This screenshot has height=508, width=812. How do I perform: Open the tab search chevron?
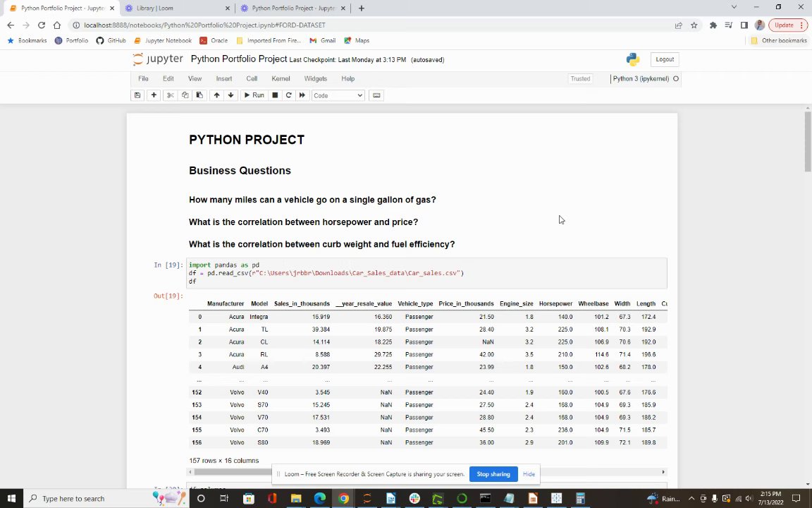pyautogui.click(x=734, y=7)
